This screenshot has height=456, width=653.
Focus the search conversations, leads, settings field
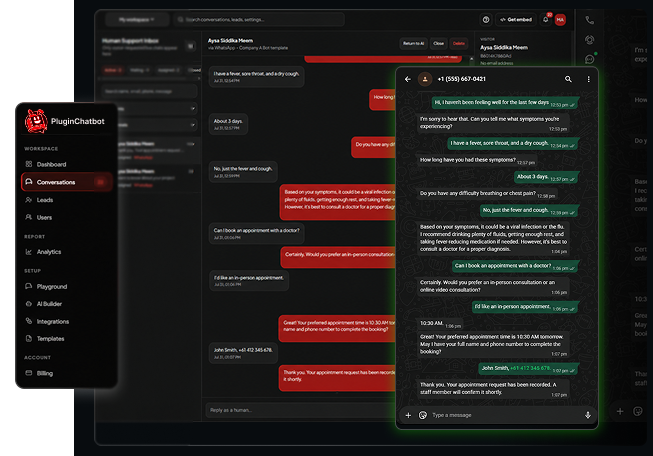[259, 20]
